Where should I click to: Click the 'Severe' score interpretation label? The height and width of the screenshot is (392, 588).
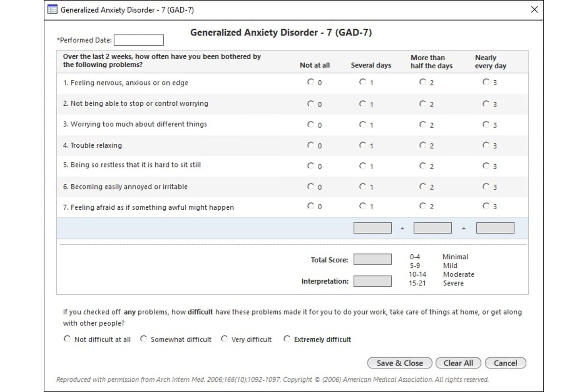[x=453, y=283]
